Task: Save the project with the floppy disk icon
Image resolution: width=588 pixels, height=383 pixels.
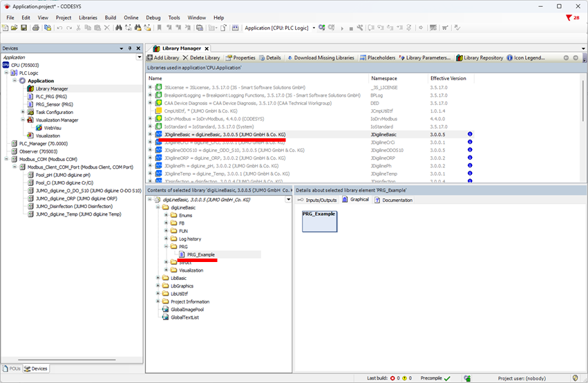Action: (23, 28)
